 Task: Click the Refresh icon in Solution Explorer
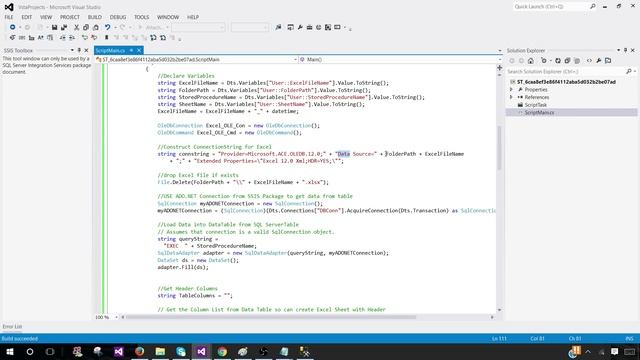pos(558,61)
